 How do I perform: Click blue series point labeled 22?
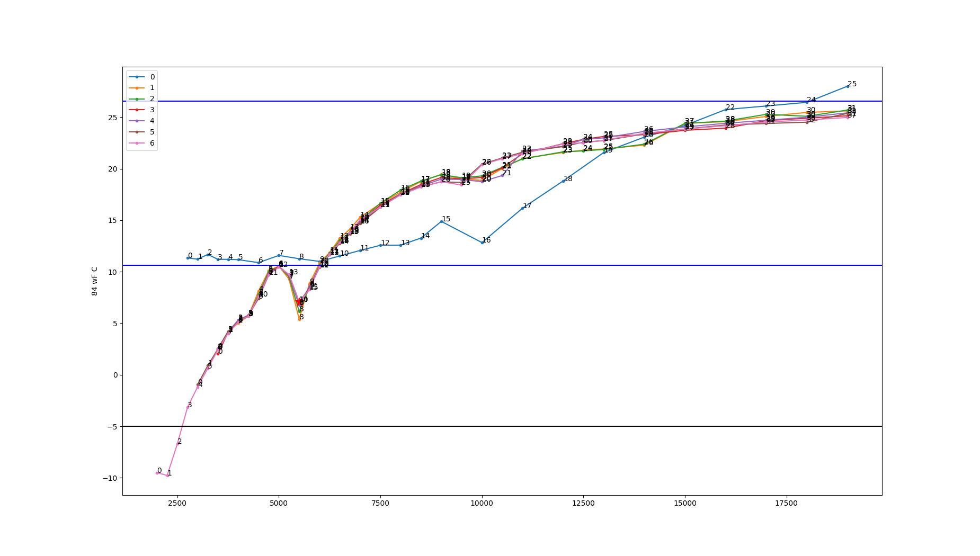726,110
